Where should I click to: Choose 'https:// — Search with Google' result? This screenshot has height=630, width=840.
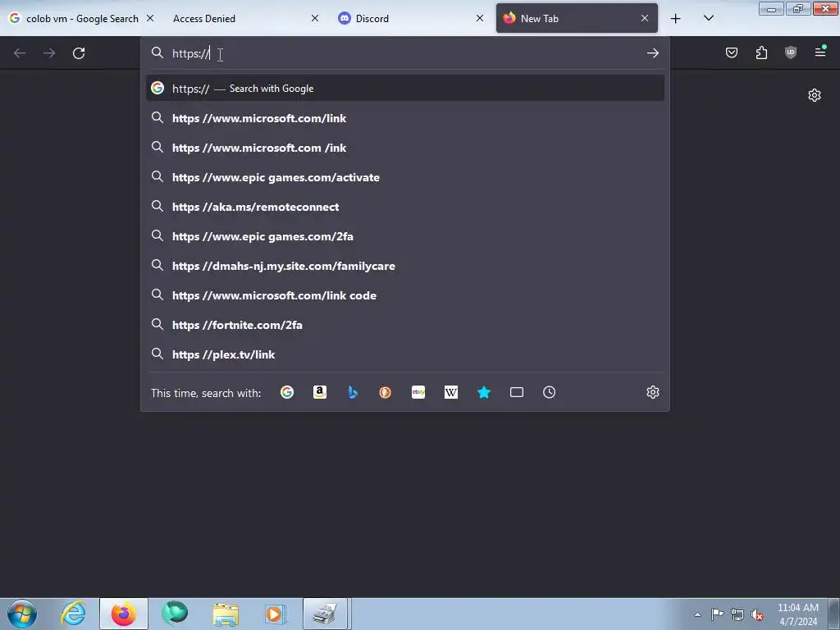click(x=405, y=89)
